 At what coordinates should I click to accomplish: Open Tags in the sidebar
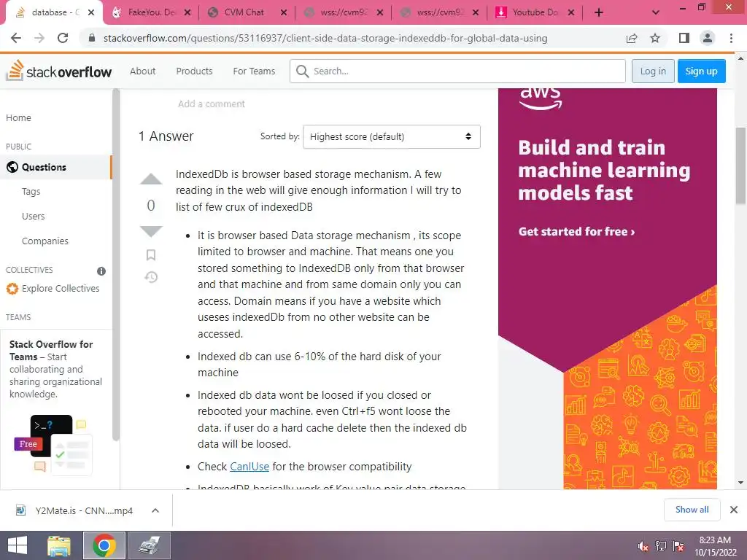[x=31, y=192]
